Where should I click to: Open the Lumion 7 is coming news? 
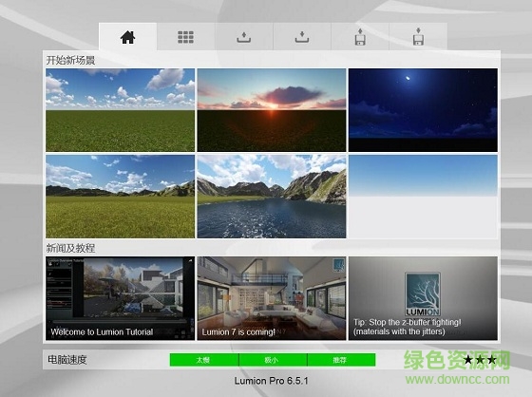272,298
